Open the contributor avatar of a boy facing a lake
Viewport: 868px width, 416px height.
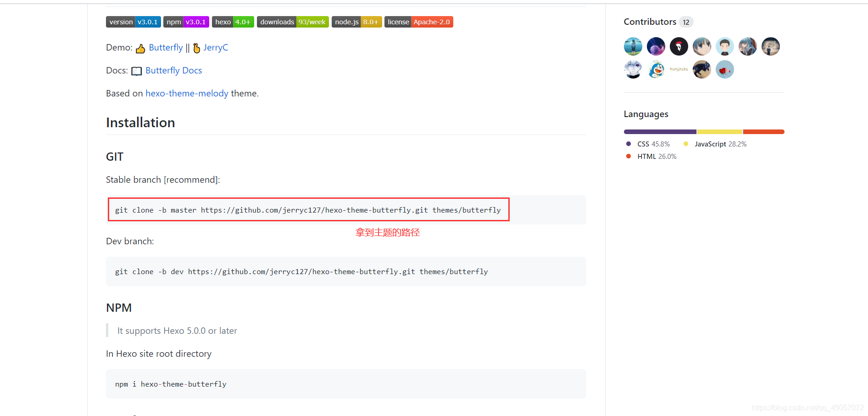point(633,46)
